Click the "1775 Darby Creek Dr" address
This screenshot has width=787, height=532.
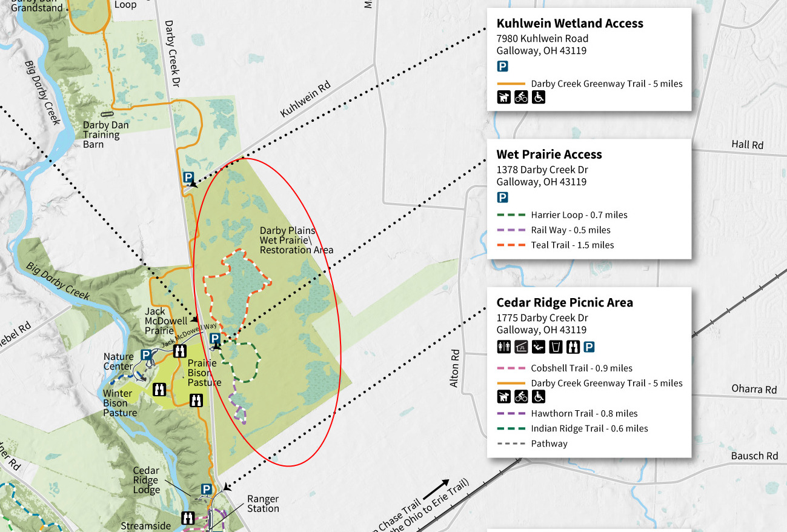(542, 318)
